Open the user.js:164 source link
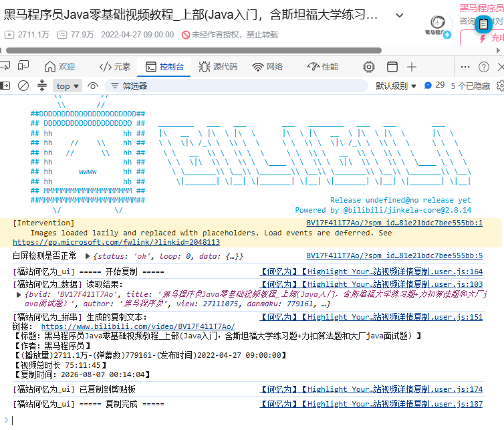The height and width of the screenshot is (430, 504). (371, 272)
